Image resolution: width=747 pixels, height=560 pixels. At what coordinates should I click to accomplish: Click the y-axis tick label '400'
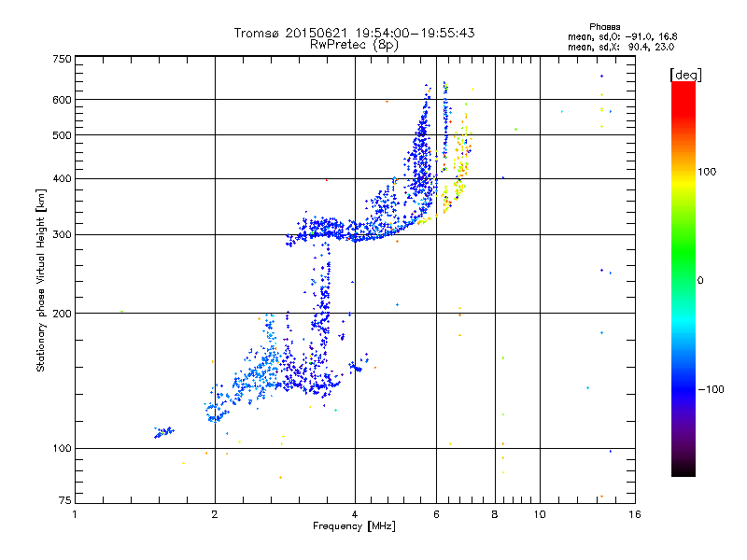pyautogui.click(x=62, y=179)
